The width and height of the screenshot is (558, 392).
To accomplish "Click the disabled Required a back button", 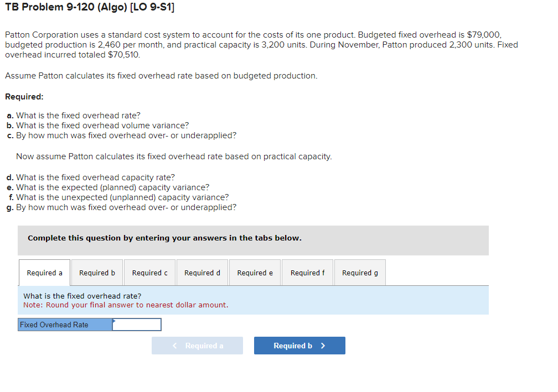I will 197,345.
